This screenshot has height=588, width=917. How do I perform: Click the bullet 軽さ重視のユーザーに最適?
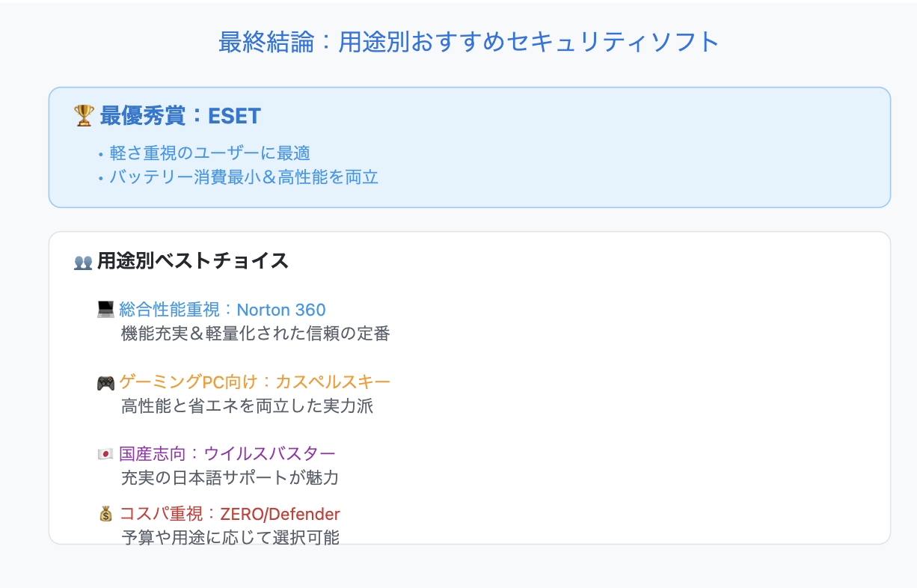click(209, 153)
